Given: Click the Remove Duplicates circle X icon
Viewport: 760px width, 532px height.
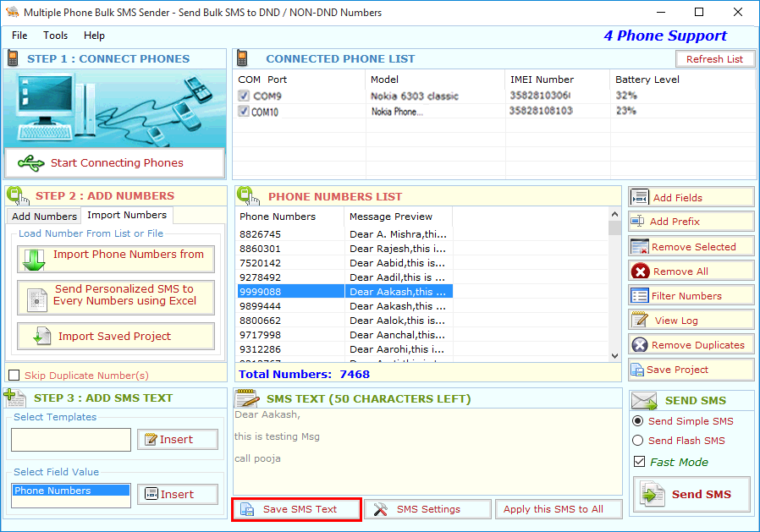Looking at the screenshot, I should click(x=640, y=345).
